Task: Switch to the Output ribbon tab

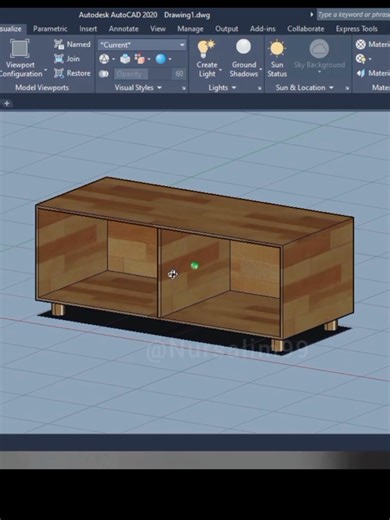Action: point(227,29)
